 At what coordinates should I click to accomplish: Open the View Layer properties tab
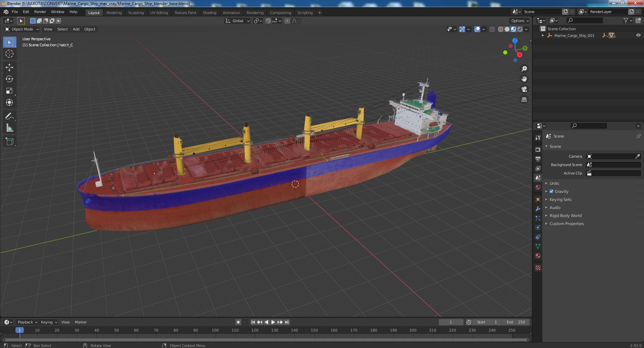(538, 168)
